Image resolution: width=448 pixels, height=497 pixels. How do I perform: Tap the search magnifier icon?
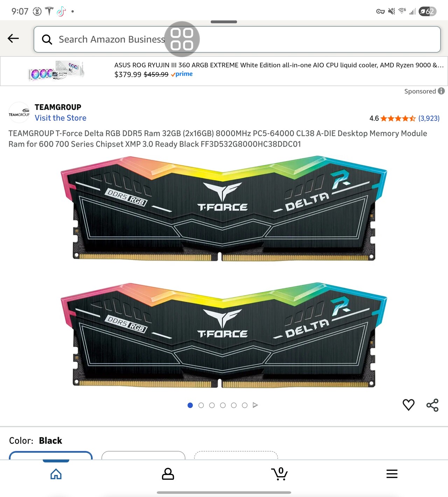pyautogui.click(x=47, y=40)
